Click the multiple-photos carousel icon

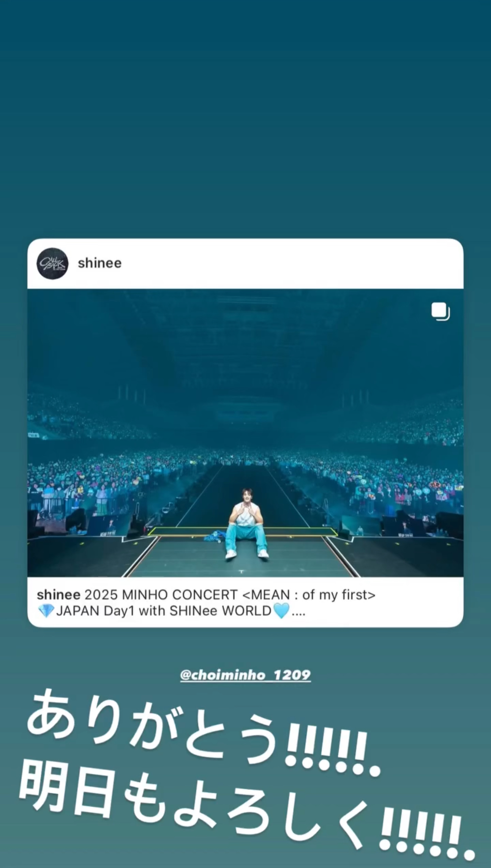[x=440, y=312]
